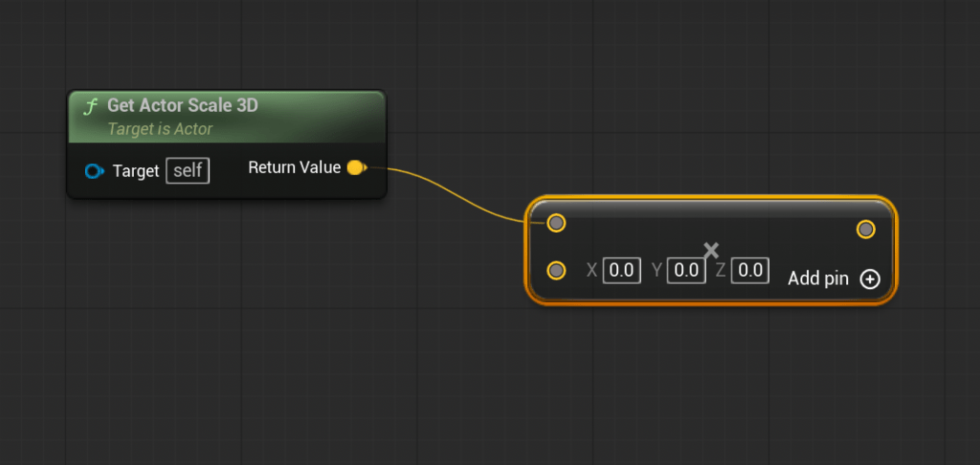Click the unconnected bottom vector input pin

556,271
